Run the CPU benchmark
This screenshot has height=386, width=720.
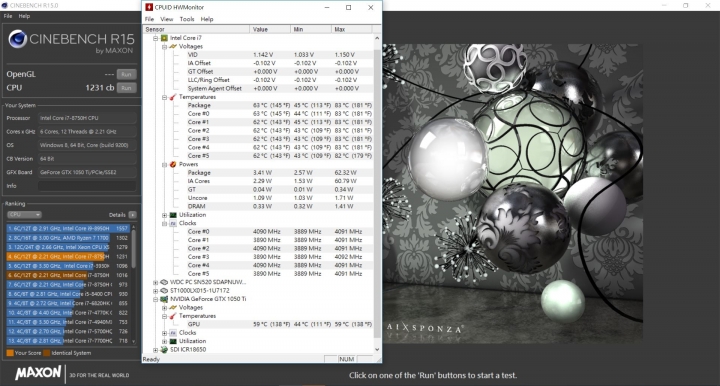[126, 88]
